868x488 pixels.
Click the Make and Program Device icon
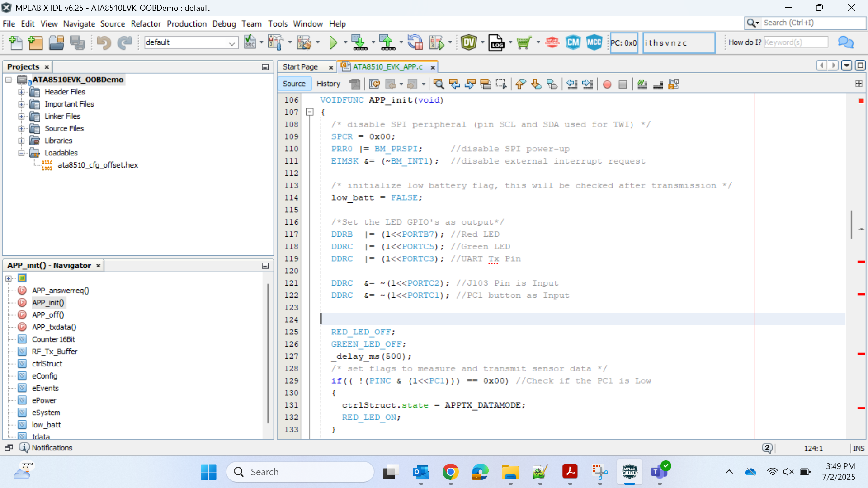pyautogui.click(x=359, y=43)
